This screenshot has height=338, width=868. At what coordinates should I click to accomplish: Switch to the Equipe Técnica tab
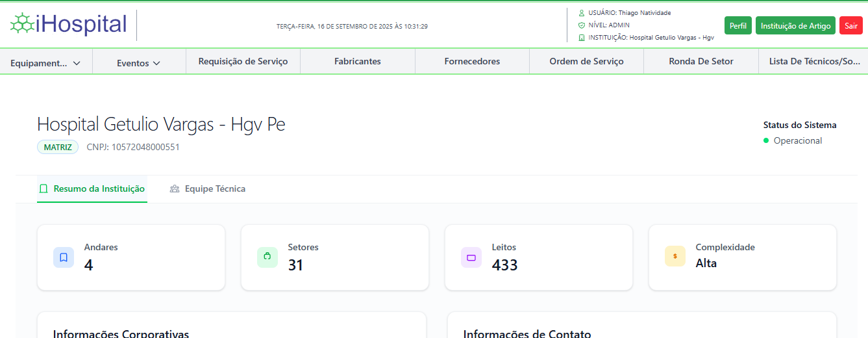tap(208, 188)
